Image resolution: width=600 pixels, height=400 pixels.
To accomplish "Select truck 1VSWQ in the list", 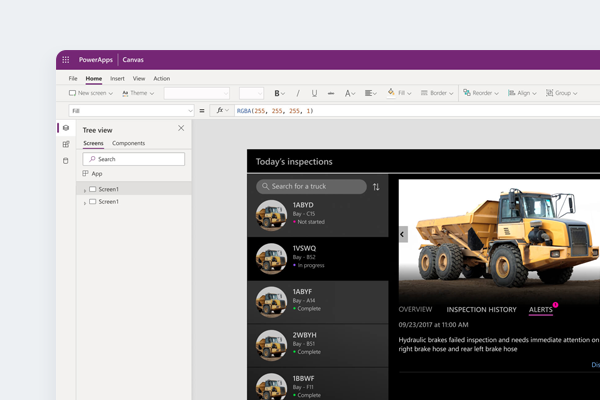I will 318,259.
